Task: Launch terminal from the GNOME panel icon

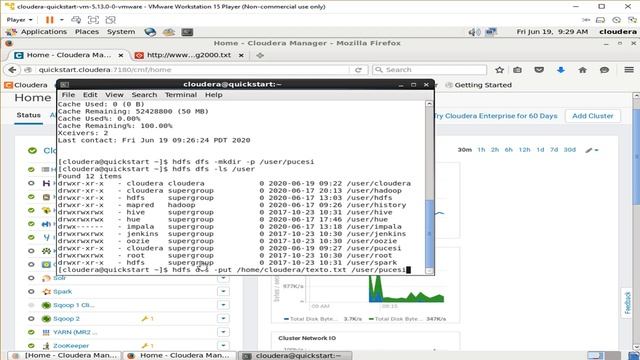Action: [187, 32]
